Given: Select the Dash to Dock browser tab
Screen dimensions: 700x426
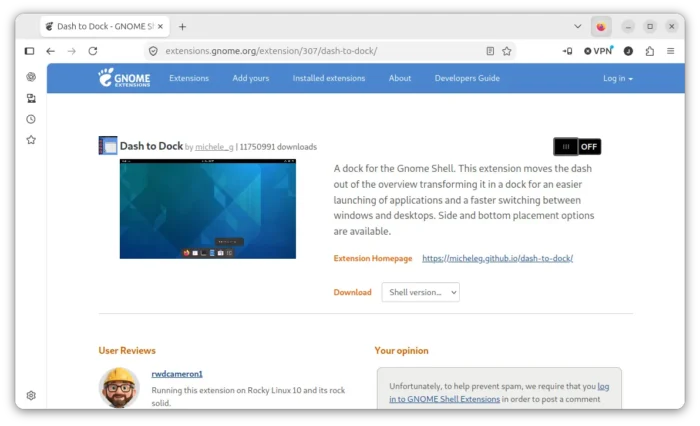Looking at the screenshot, I should pyautogui.click(x=105, y=26).
